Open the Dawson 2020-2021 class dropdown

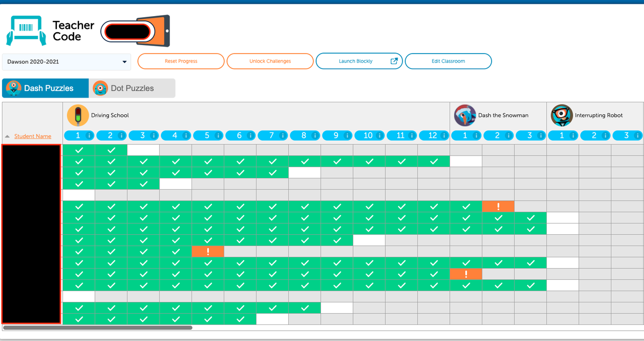coord(67,62)
